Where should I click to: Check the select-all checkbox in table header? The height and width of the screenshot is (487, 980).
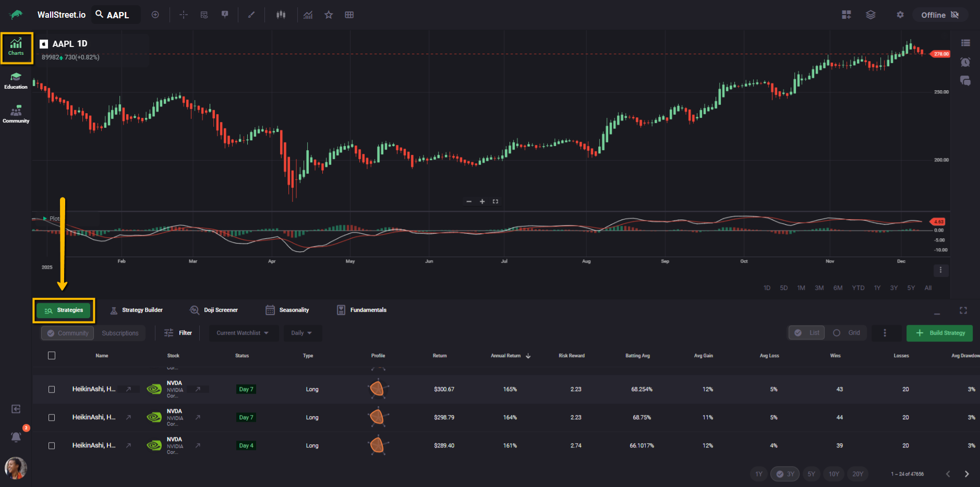click(x=52, y=356)
